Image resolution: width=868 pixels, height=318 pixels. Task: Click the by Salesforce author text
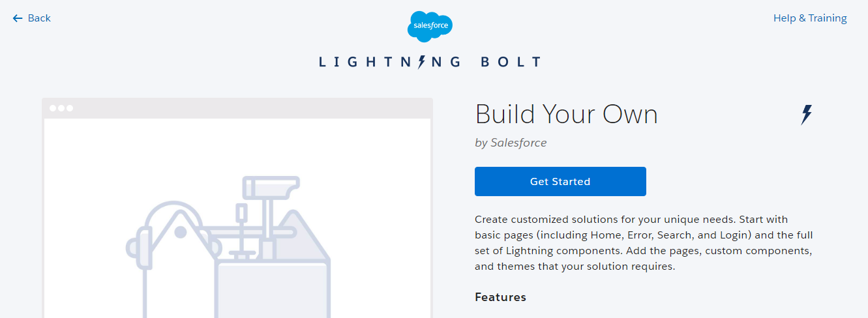pos(511,143)
